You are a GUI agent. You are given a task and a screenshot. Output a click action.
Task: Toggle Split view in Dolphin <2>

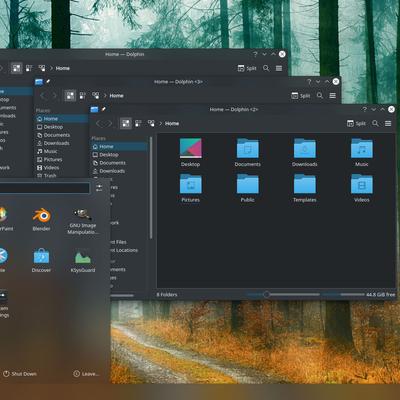(356, 124)
